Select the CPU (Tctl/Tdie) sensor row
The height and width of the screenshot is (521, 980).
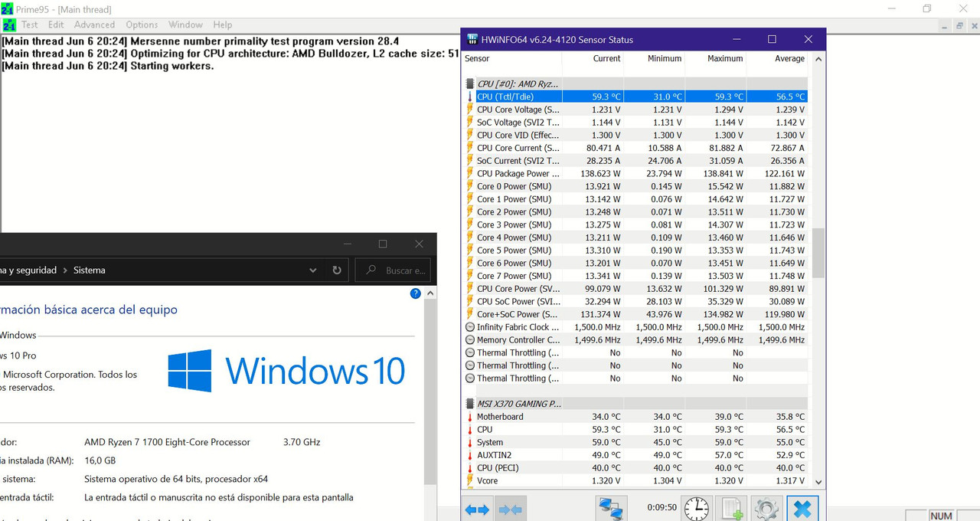pos(635,97)
